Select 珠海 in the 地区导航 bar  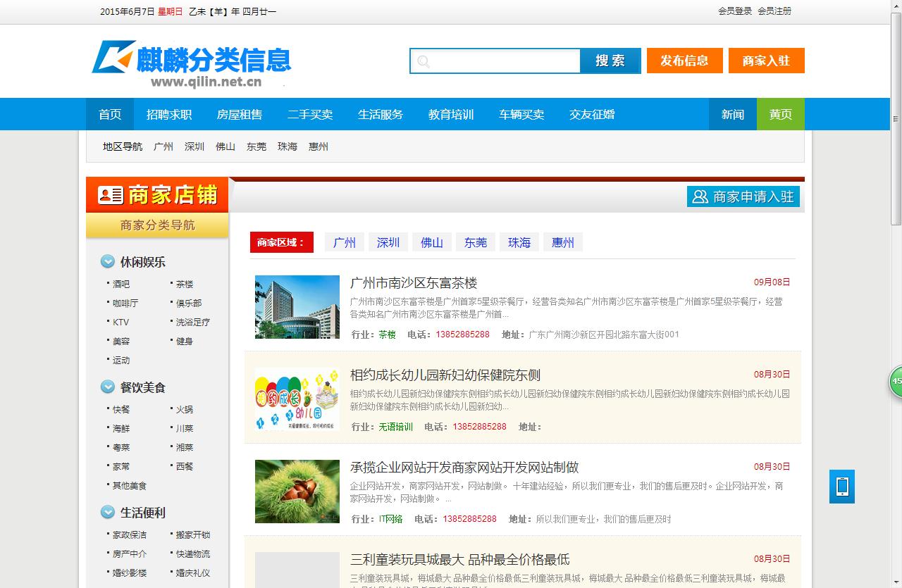(x=288, y=146)
